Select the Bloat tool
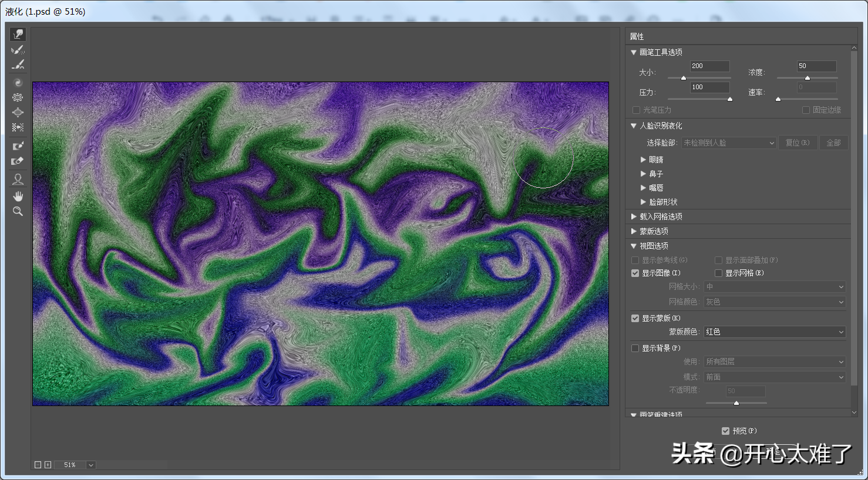The height and width of the screenshot is (480, 868). tap(18, 112)
